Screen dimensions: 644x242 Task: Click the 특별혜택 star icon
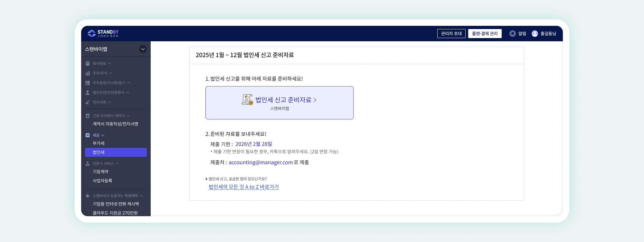coord(88,196)
